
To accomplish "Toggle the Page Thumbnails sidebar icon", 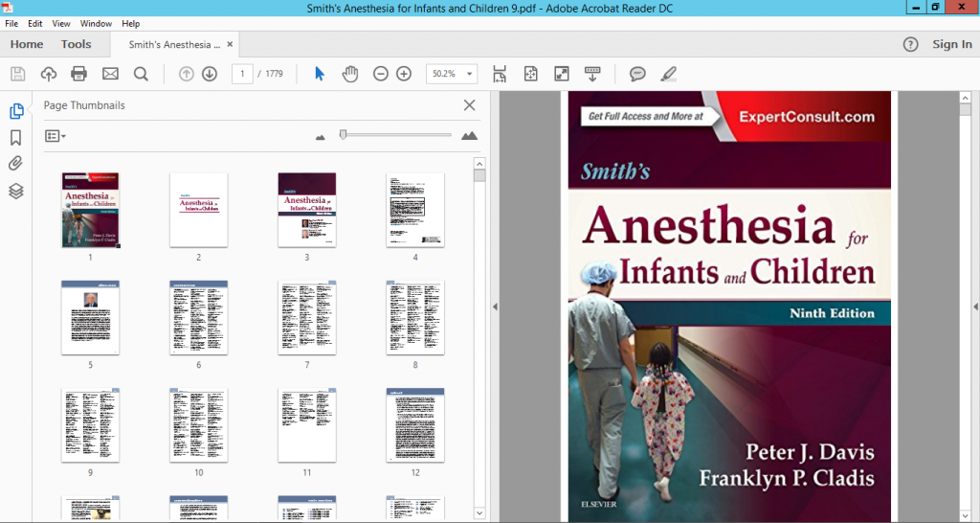I will (x=16, y=111).
